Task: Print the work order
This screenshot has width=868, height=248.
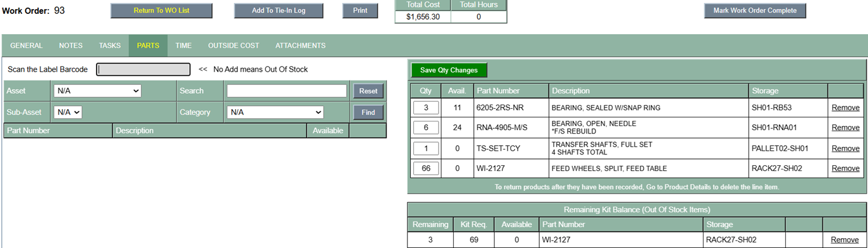Action: pyautogui.click(x=360, y=10)
